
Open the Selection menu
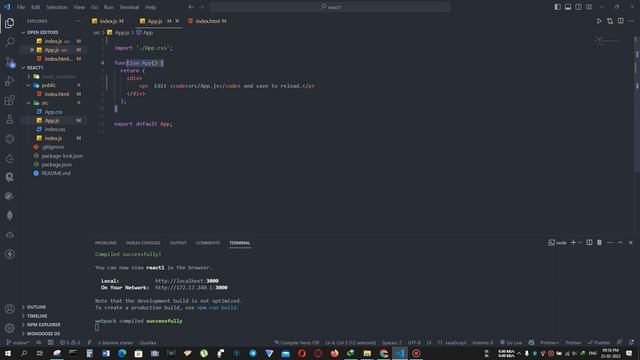point(57,7)
